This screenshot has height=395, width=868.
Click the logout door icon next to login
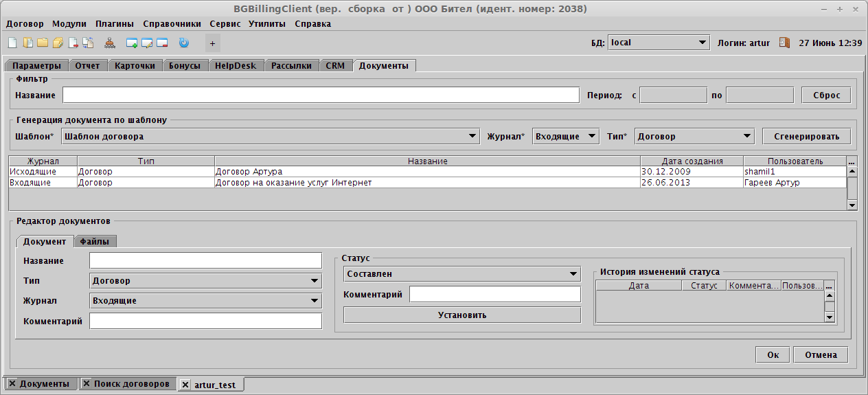pos(784,43)
